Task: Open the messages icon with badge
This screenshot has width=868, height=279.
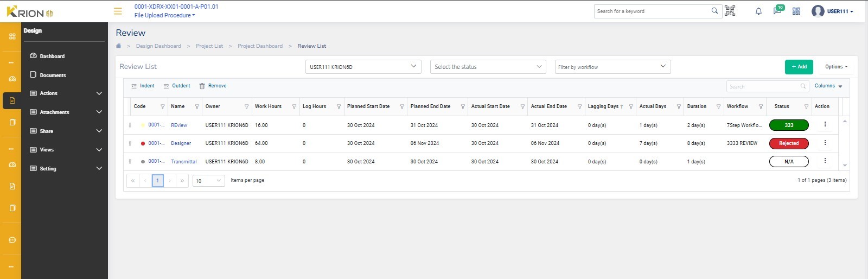Action: point(777,11)
